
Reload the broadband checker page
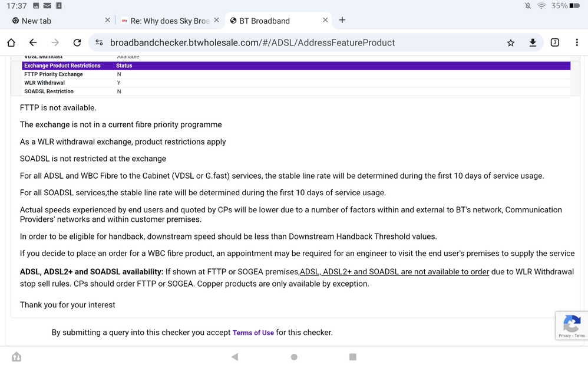pos(77,42)
